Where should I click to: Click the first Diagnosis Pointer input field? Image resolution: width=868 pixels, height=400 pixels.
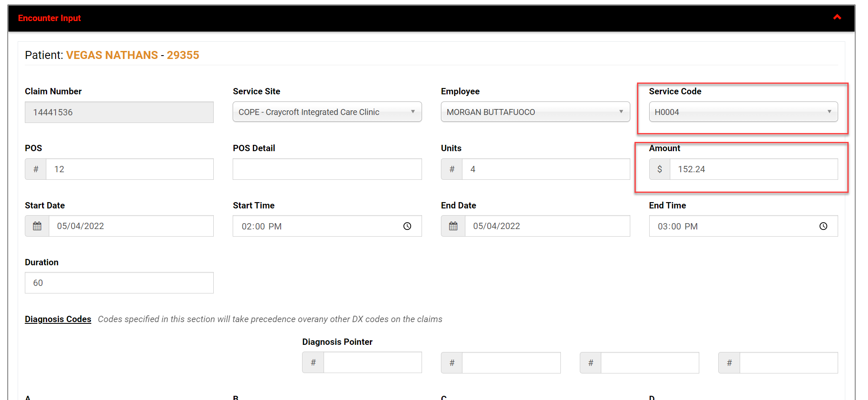tap(372, 363)
